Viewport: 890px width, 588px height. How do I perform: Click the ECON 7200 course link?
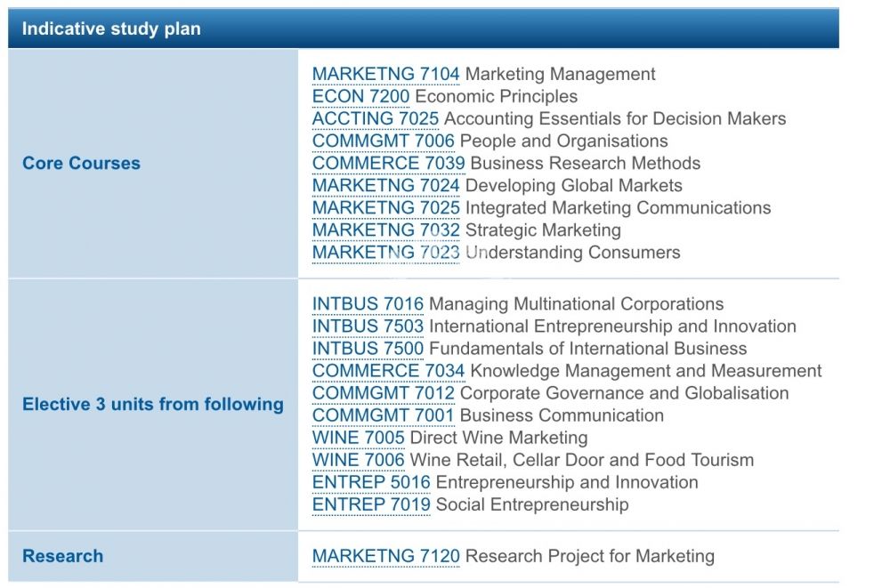tap(360, 97)
